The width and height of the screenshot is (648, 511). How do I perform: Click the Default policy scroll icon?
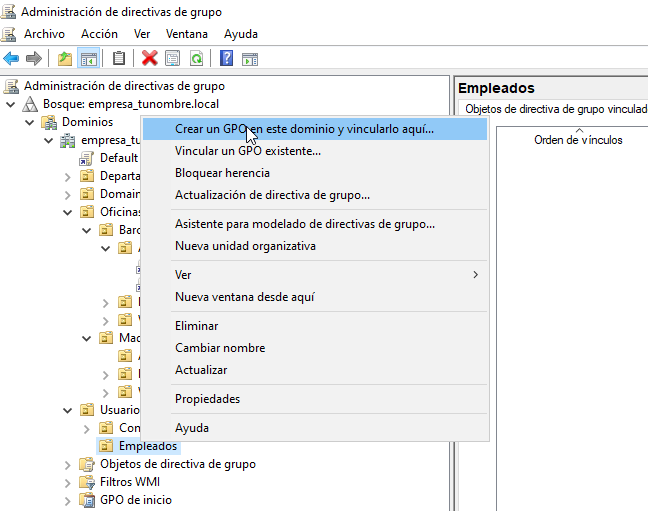coord(86,158)
